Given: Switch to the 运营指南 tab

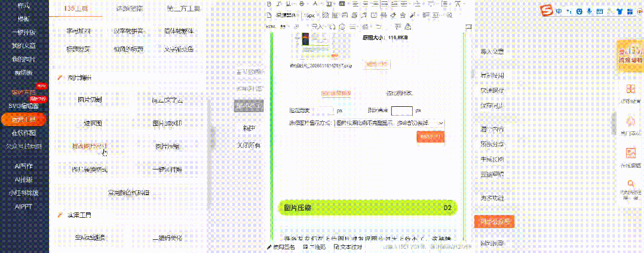Looking at the screenshot, I should tap(128, 8).
